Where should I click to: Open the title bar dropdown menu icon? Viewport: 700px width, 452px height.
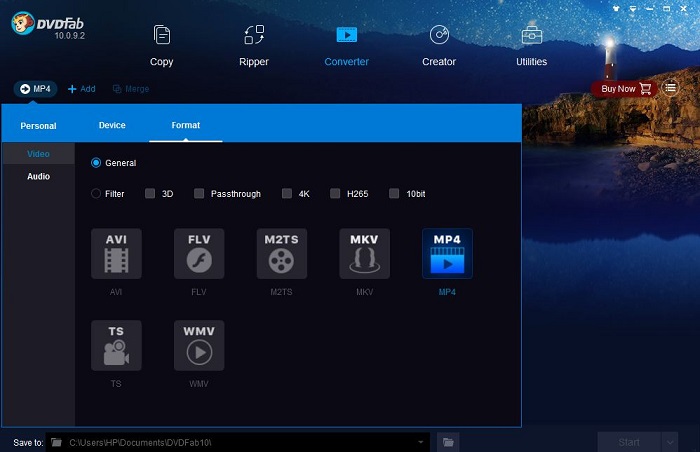(x=633, y=8)
